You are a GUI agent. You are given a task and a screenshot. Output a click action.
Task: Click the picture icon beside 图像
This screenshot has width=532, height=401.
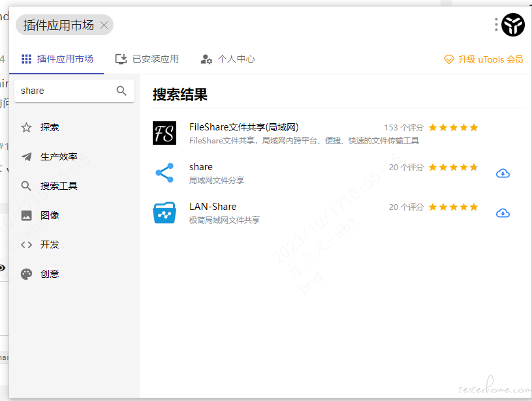pyautogui.click(x=27, y=215)
